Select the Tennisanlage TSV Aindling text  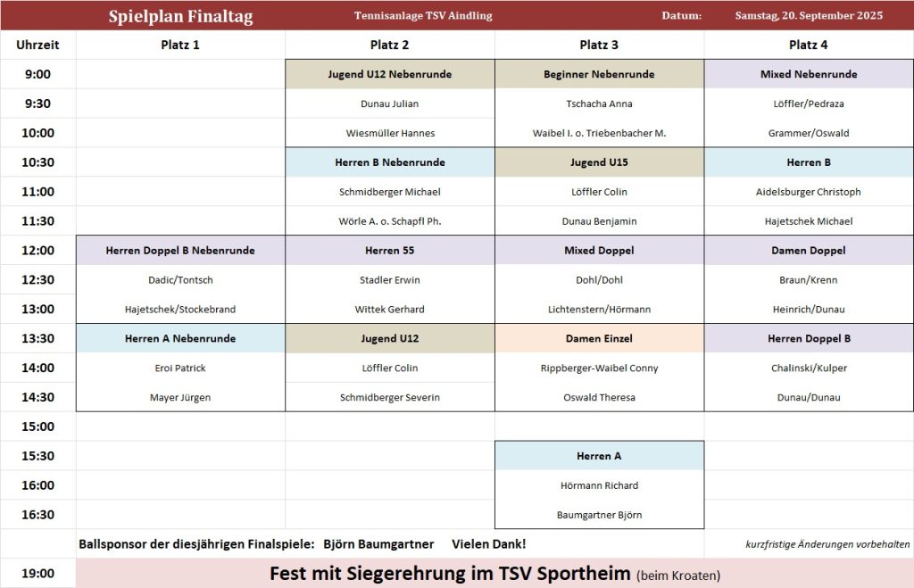(x=422, y=16)
